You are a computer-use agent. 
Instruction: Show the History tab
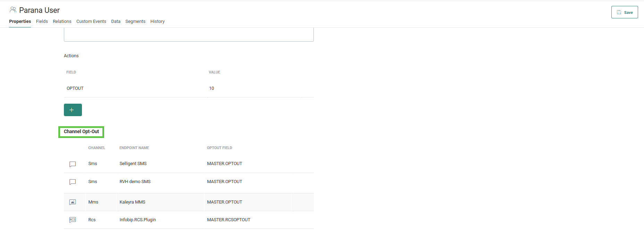click(x=158, y=21)
